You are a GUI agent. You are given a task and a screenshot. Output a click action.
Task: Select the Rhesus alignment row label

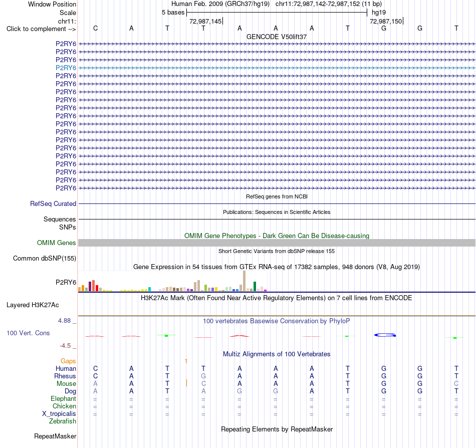tap(65, 376)
